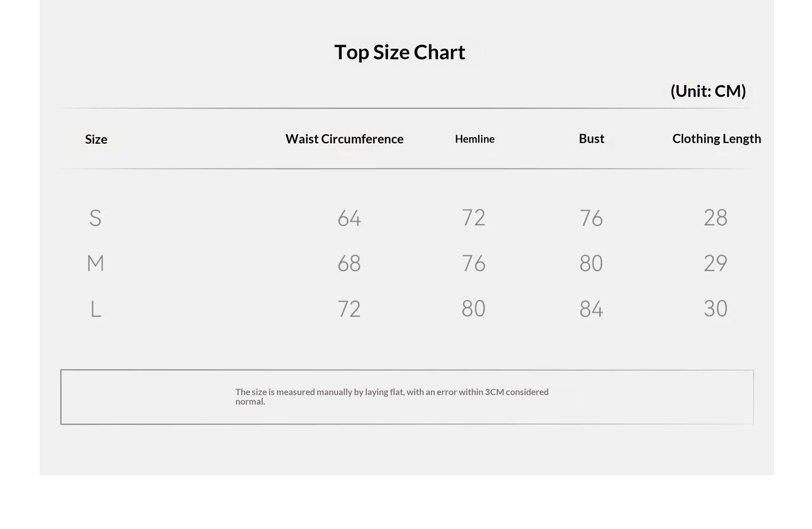
Task: Click waist value 72 for size L
Action: click(349, 309)
